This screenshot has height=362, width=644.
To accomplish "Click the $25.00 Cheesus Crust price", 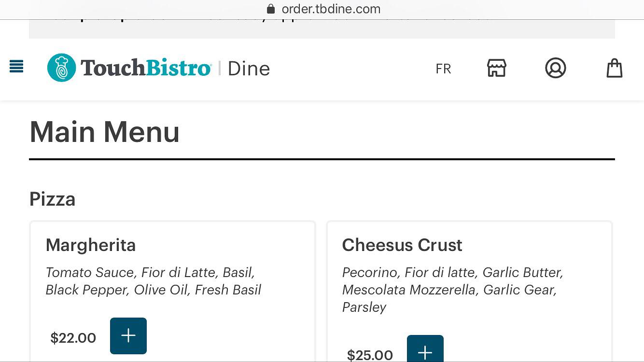I will pos(370,355).
